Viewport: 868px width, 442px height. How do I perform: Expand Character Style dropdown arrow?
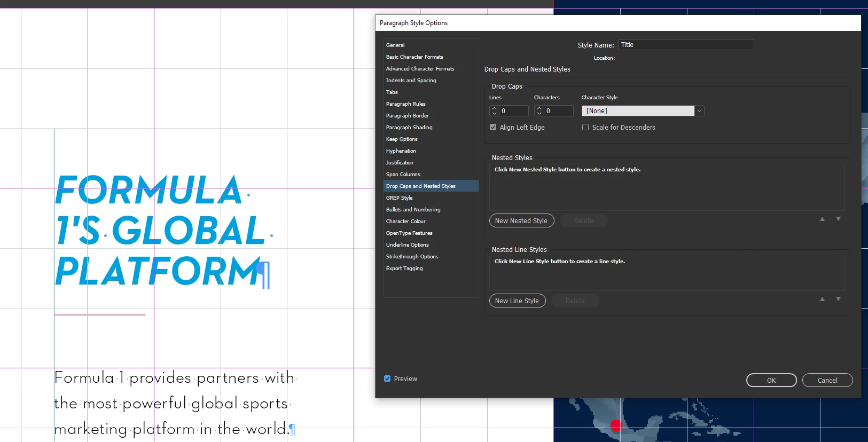click(x=699, y=111)
